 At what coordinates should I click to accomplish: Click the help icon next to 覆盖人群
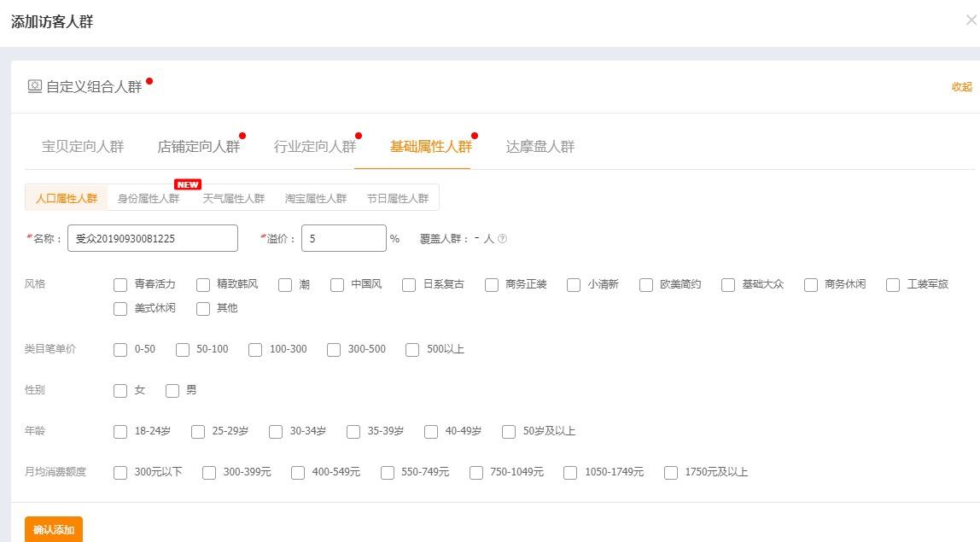[x=503, y=239]
